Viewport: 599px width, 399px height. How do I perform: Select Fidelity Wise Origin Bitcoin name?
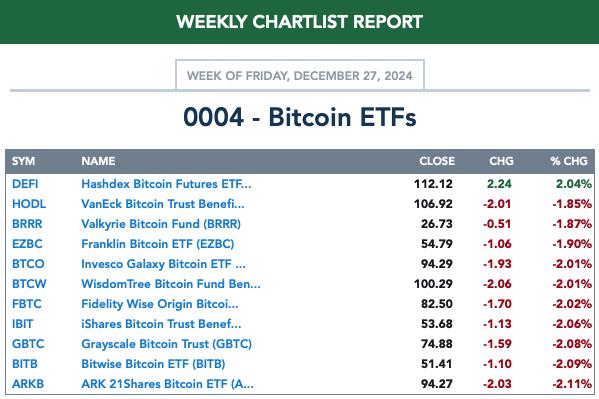[x=160, y=303]
